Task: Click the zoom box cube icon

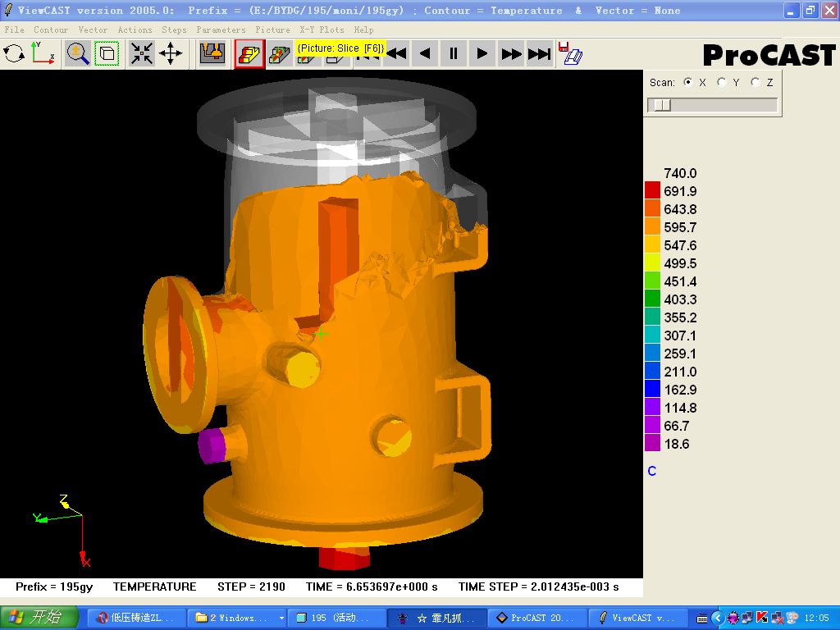Action: (107, 53)
